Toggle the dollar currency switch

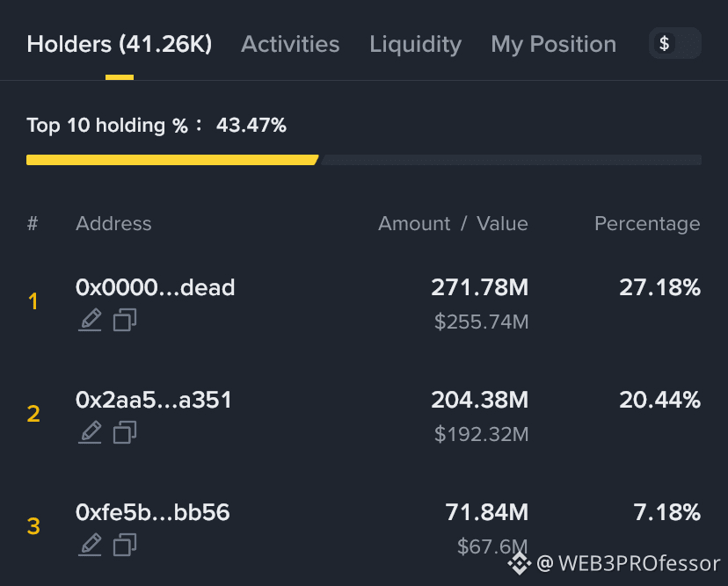point(674,43)
